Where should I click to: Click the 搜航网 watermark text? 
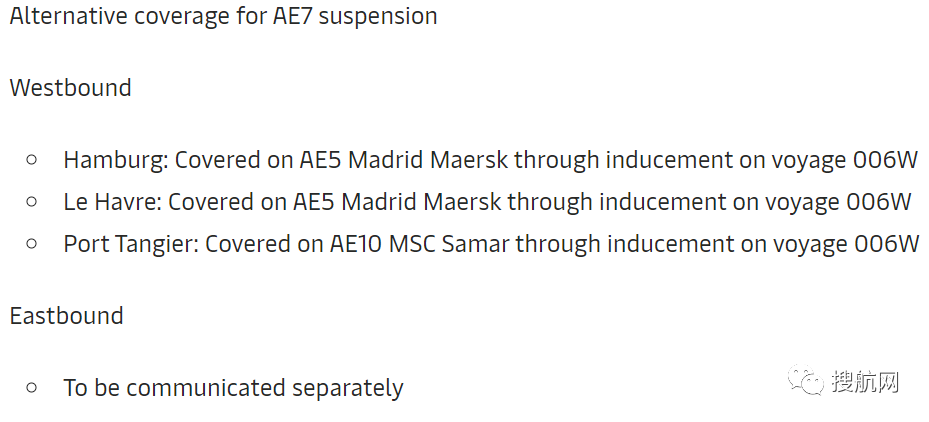pyautogui.click(x=864, y=381)
